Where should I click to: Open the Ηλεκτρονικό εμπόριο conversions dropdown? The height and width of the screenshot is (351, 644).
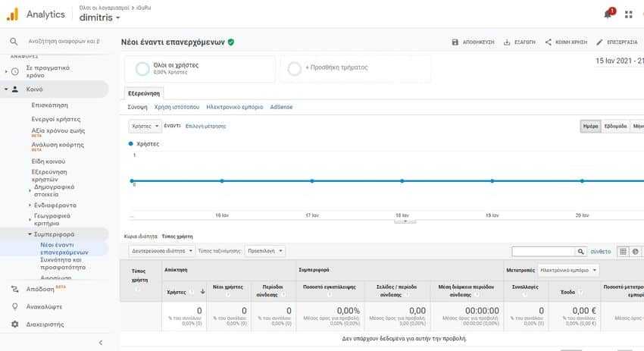coord(568,270)
